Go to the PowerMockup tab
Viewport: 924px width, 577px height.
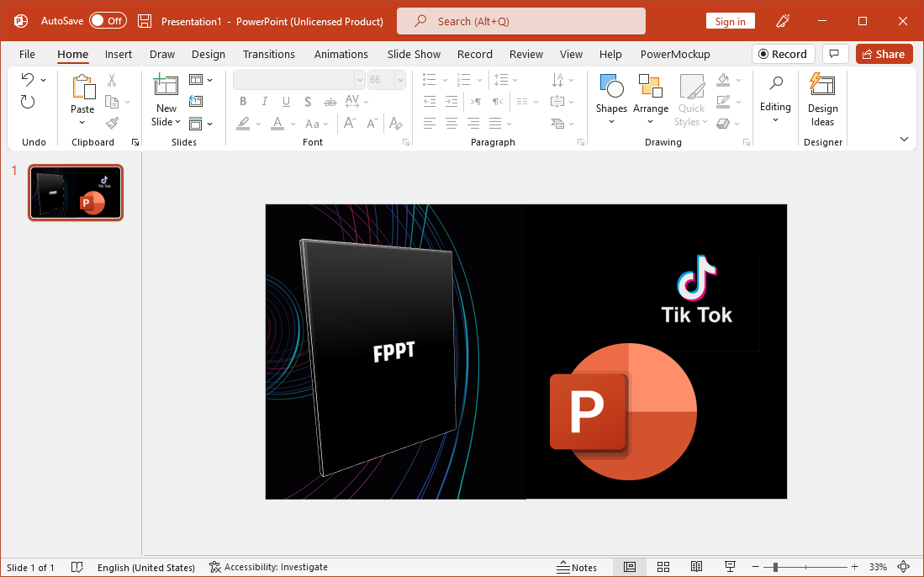[675, 54]
